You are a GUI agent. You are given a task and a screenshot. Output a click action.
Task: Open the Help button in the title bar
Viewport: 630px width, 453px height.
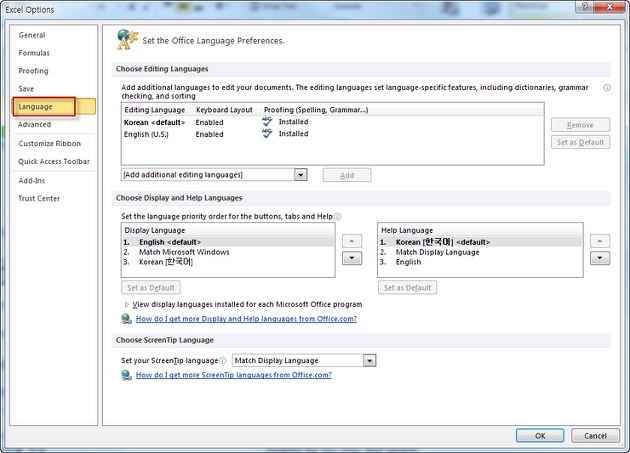tap(585, 6)
